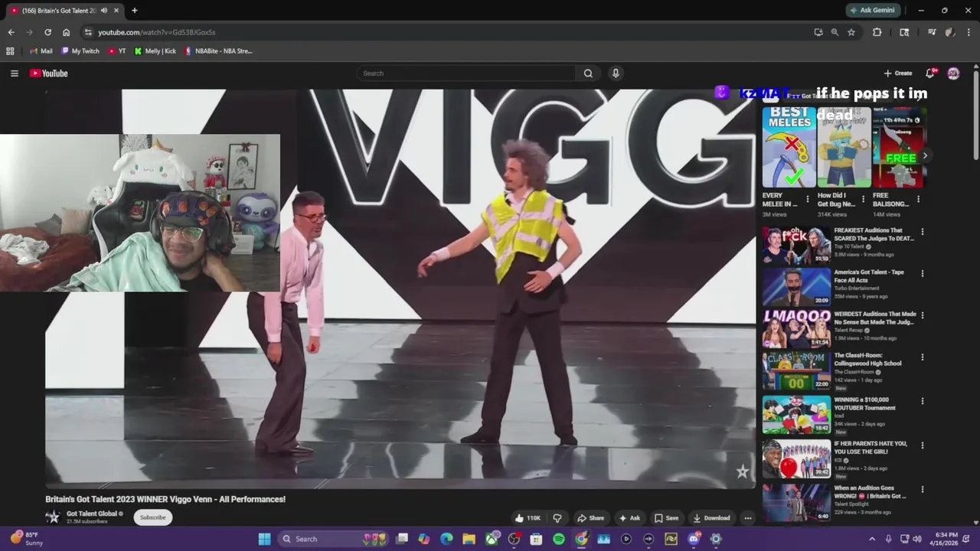Save the video to a playlist
Viewport: 980px width, 551px height.
tap(666, 518)
